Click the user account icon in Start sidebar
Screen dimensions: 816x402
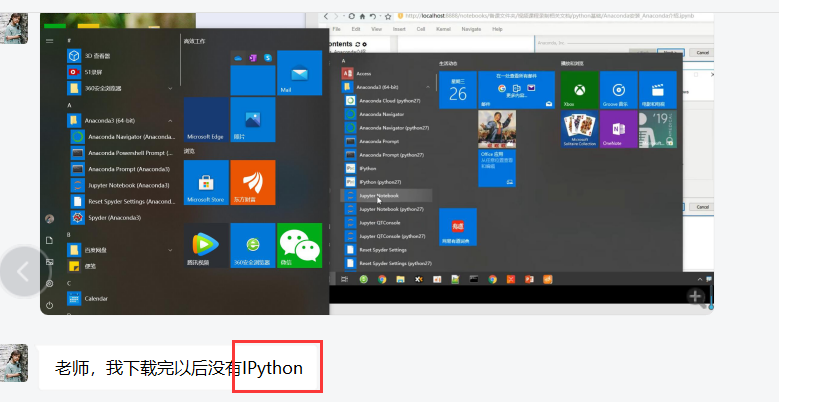[49, 219]
